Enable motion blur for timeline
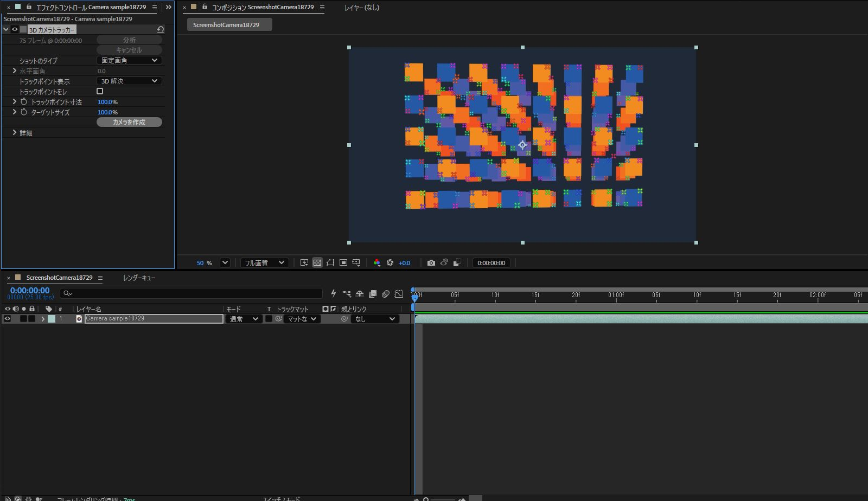 click(x=386, y=294)
